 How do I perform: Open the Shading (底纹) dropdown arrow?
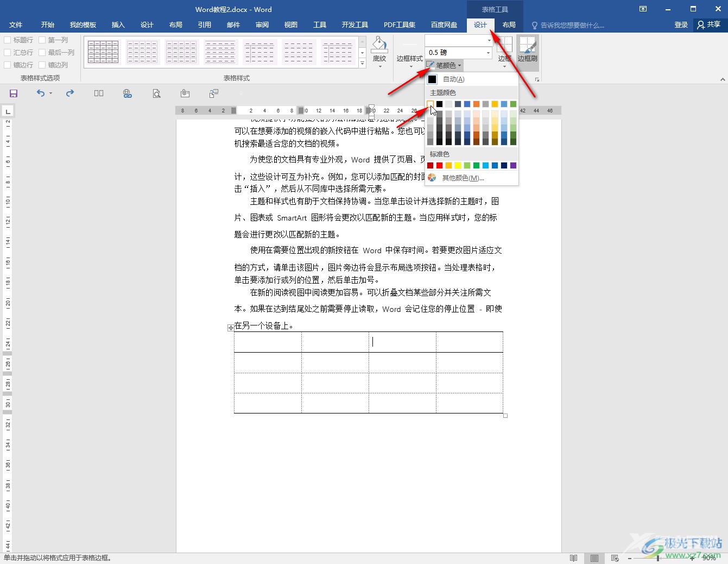pos(379,66)
